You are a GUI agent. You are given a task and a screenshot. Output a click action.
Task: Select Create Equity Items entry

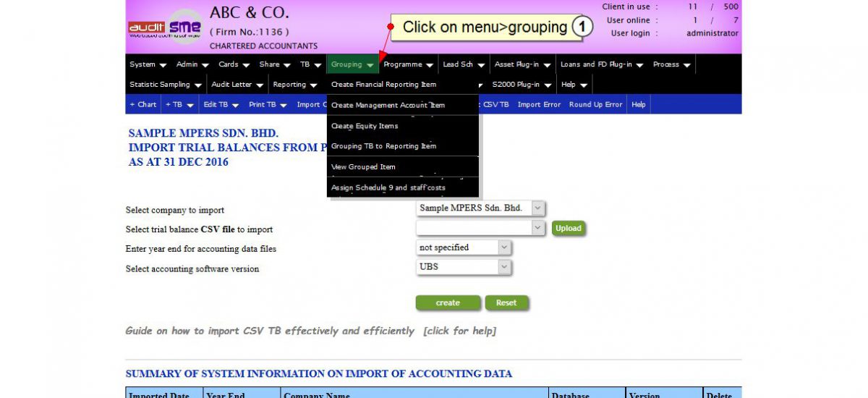coord(365,126)
